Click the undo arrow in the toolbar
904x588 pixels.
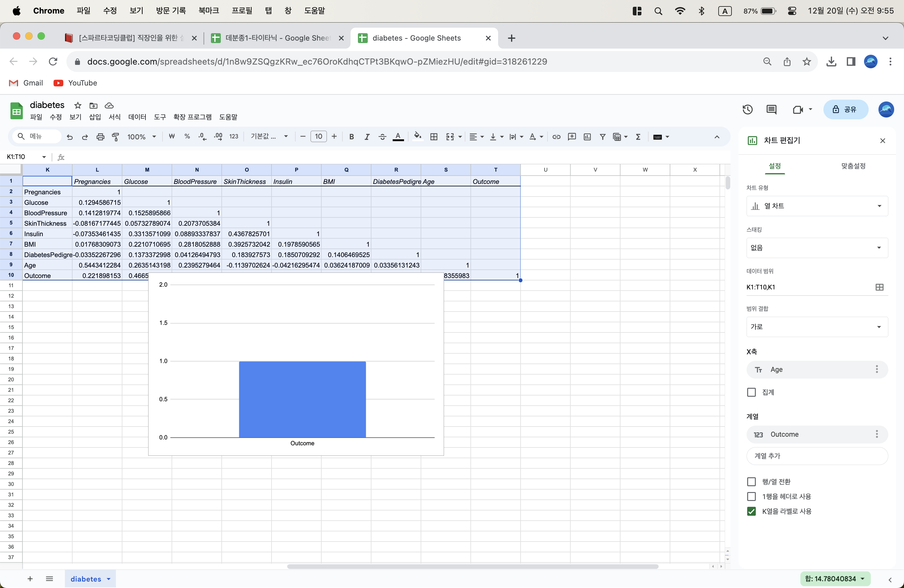coord(69,137)
